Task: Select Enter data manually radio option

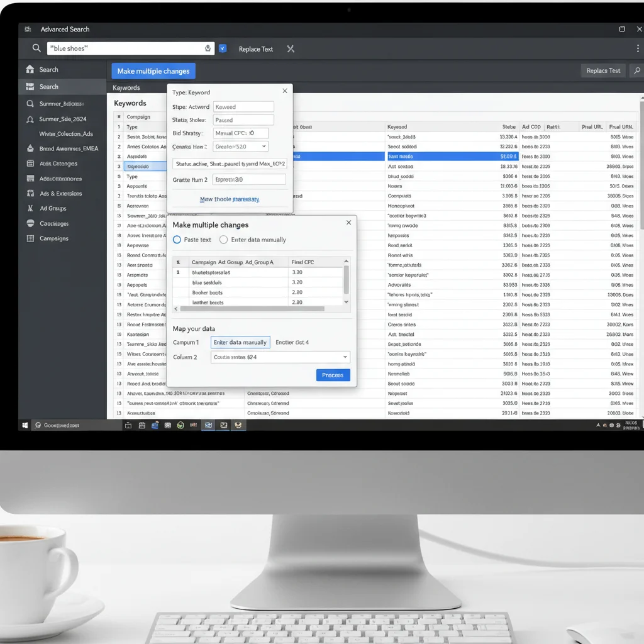Action: tap(223, 240)
